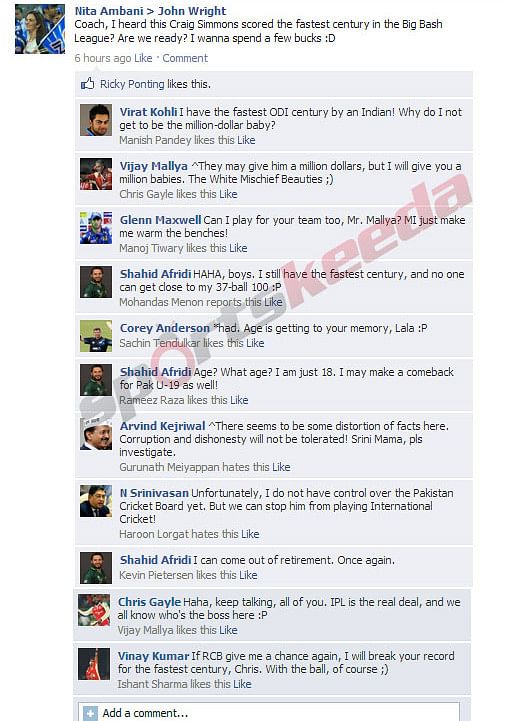Open the Chris Gayle commenter name link

(x=149, y=602)
